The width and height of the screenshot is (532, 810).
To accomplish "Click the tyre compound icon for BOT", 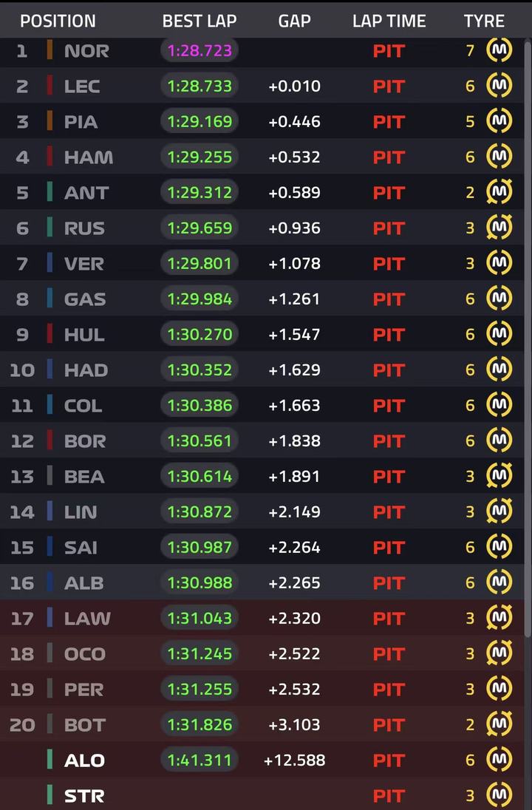I will [499, 724].
